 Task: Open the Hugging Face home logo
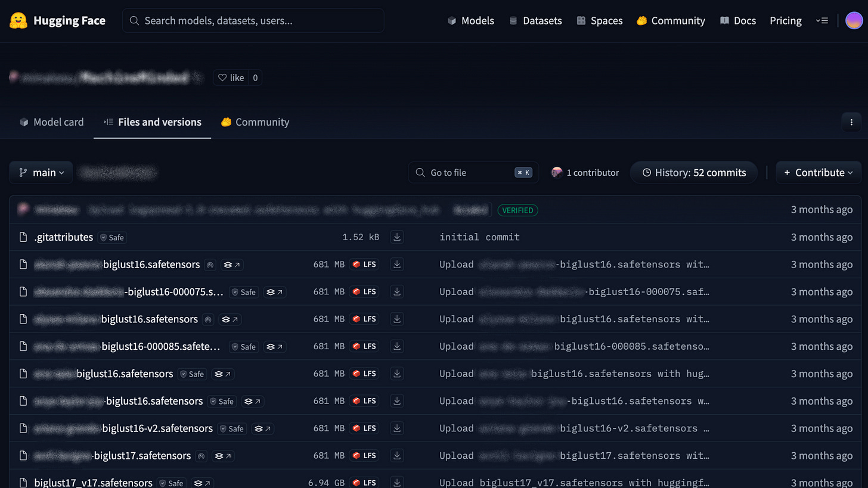coord(57,21)
